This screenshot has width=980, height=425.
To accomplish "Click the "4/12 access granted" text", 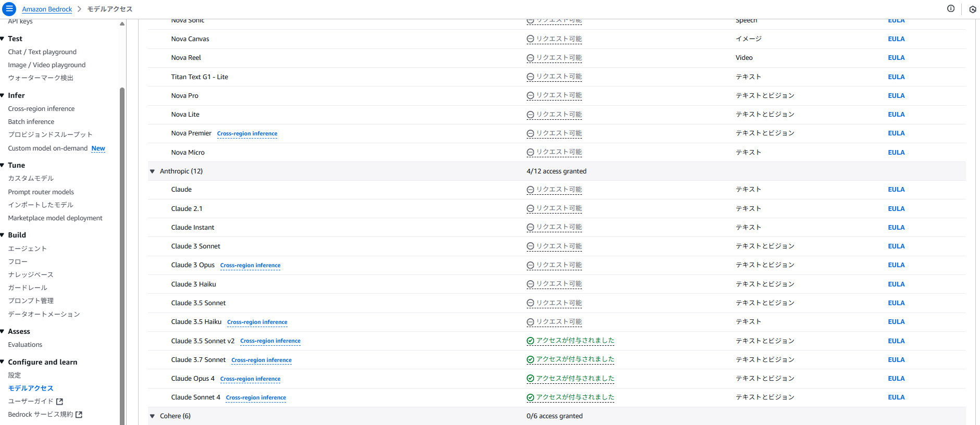I will 556,171.
